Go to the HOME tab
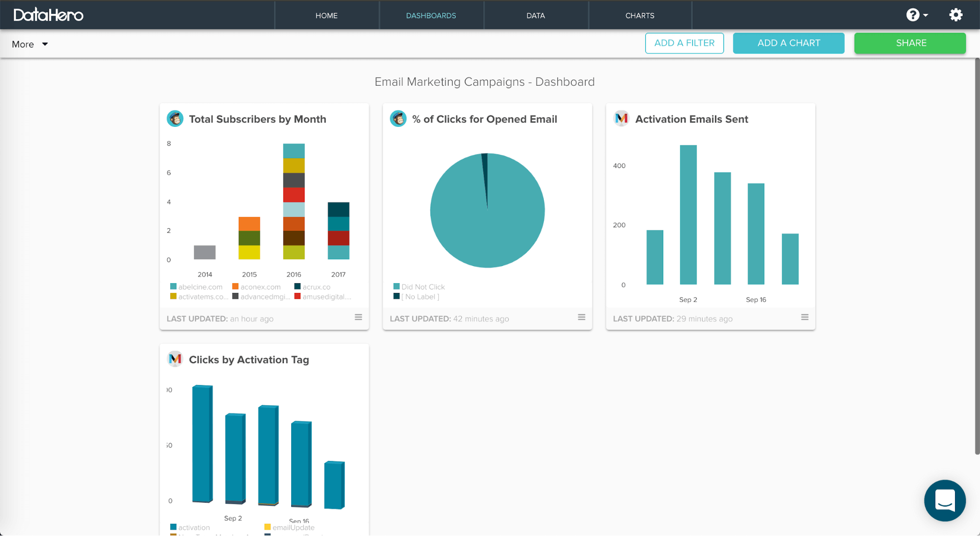 click(327, 15)
